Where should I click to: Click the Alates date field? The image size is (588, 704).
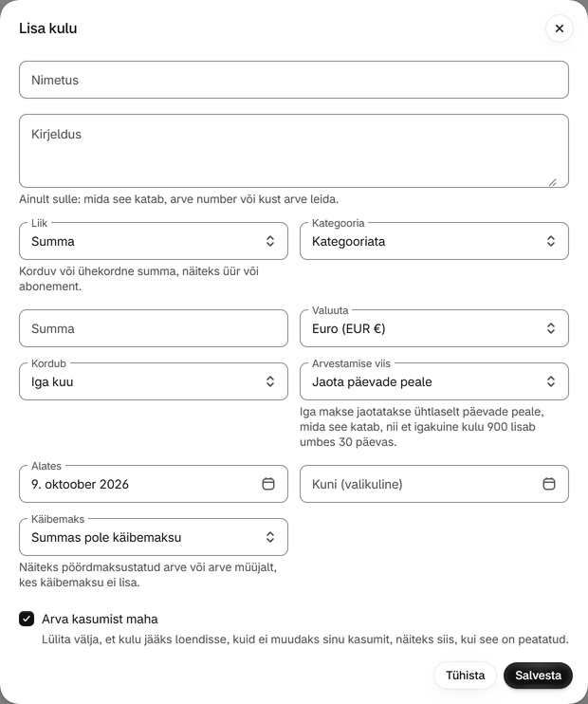click(154, 484)
